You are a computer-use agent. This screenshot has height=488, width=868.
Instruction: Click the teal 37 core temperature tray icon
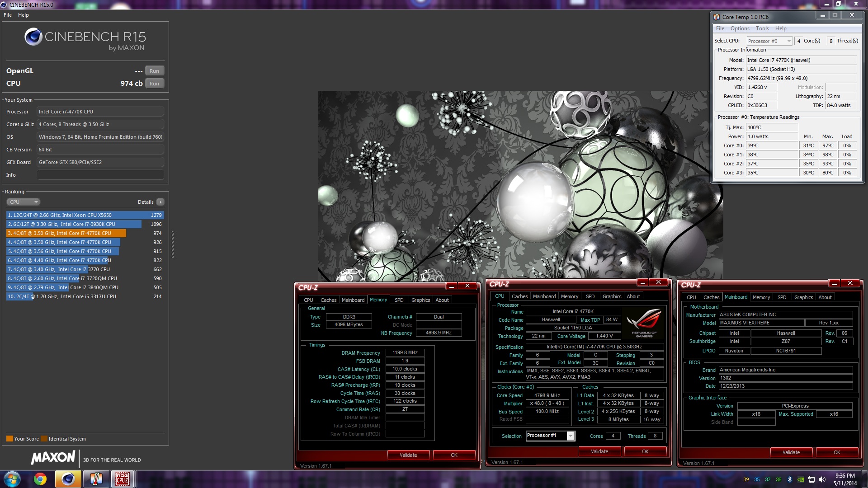point(768,479)
